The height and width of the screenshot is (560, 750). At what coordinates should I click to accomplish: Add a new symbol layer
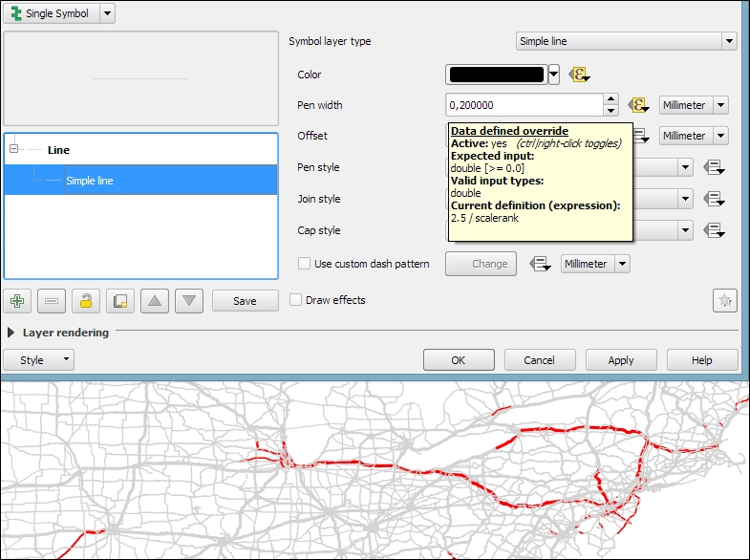coord(17,301)
